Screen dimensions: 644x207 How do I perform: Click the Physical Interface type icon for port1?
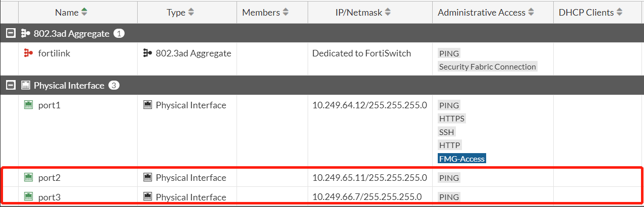148,105
